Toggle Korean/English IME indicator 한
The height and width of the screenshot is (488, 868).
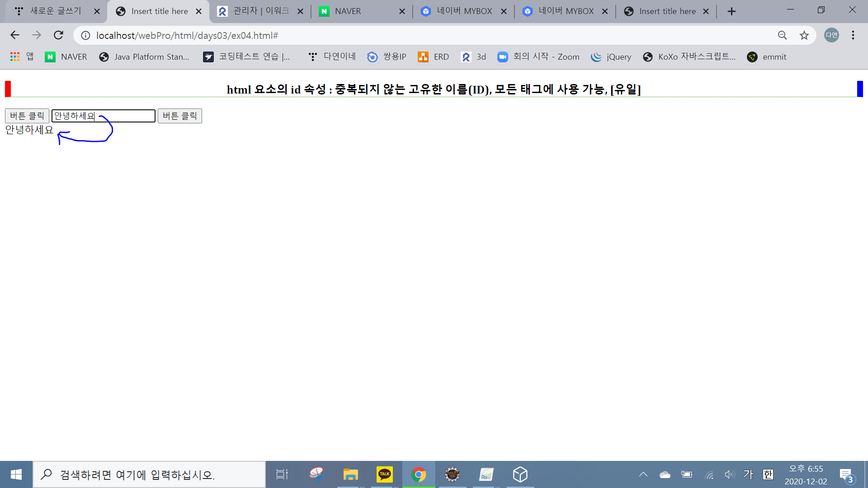pos(768,474)
